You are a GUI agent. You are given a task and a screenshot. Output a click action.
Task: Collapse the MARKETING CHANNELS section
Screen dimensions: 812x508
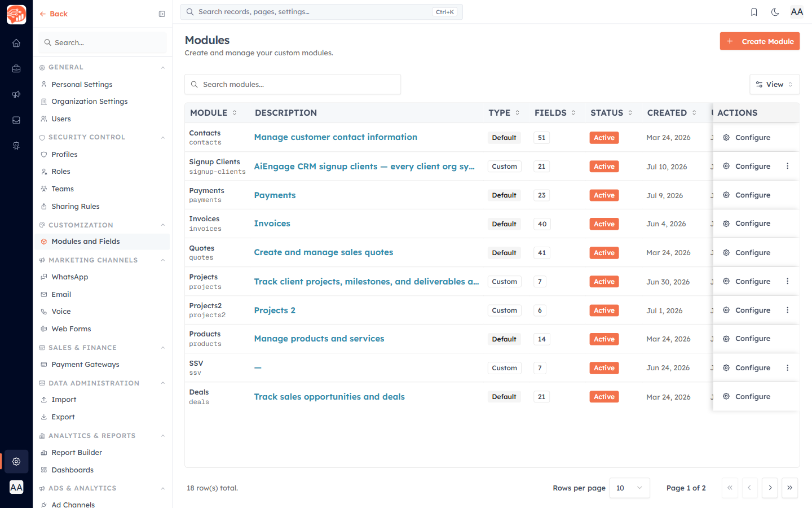pos(162,260)
